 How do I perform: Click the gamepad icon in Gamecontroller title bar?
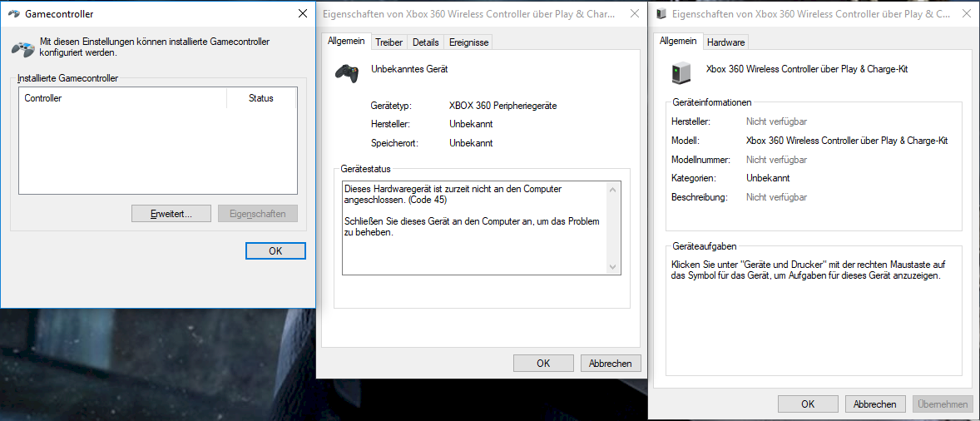pos(14,14)
